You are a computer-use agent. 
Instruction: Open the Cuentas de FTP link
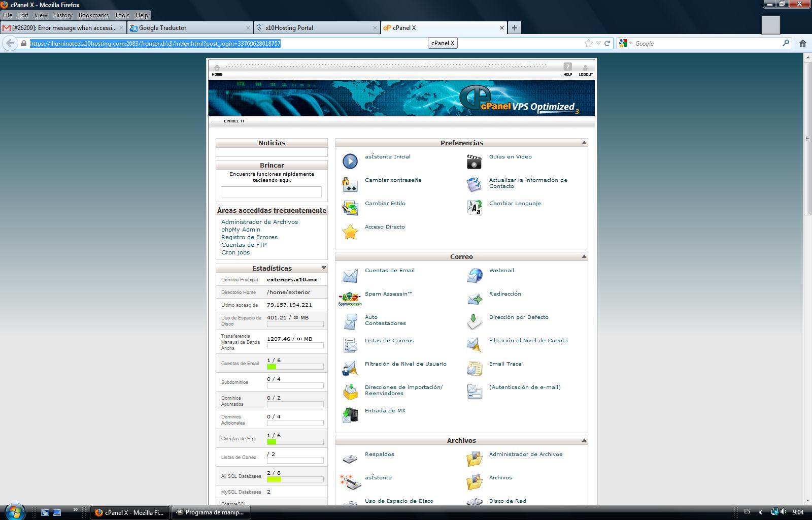[244, 245]
